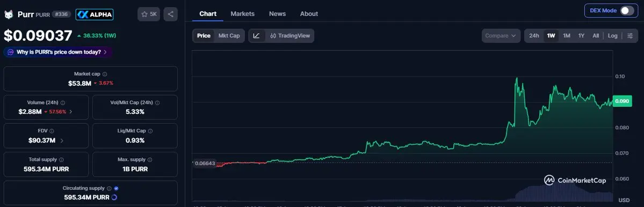Expand the Volume (24h) chevron arrow
The height and width of the screenshot is (207, 644).
pos(71,112)
